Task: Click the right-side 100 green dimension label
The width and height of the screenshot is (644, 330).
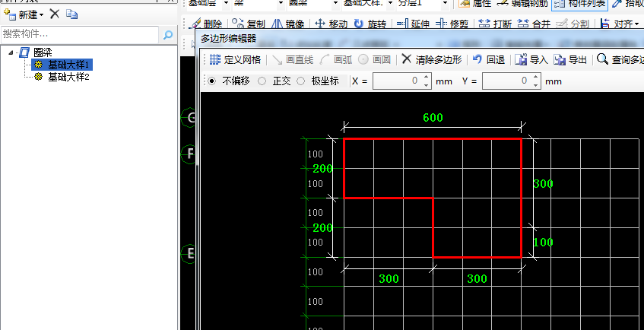Action: [543, 243]
